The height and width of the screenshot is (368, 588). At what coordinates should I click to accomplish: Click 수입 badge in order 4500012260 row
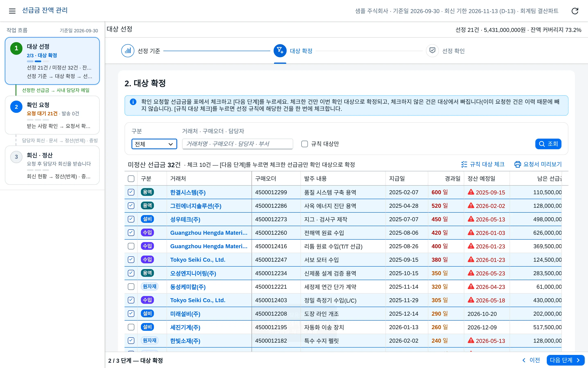pyautogui.click(x=147, y=233)
